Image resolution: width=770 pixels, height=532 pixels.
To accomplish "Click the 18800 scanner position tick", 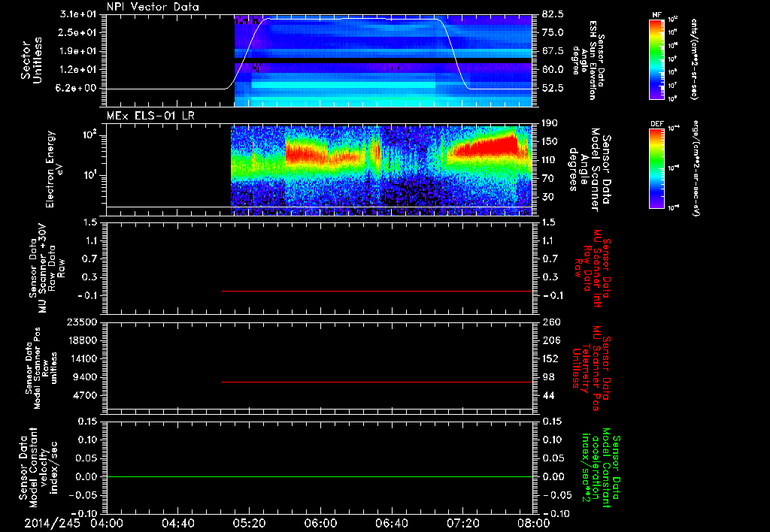I will coord(81,340).
